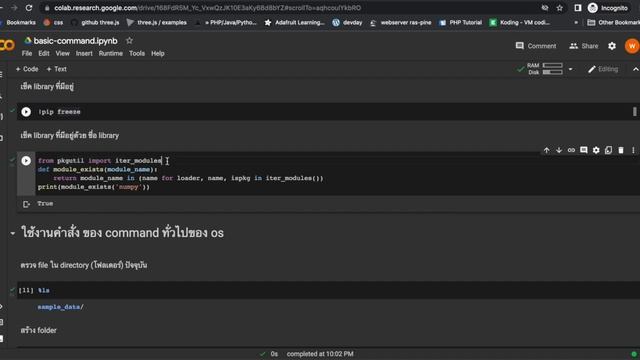Click the 'completed at 10:02 PM' status
The width and height of the screenshot is (640, 360).
tap(320, 354)
